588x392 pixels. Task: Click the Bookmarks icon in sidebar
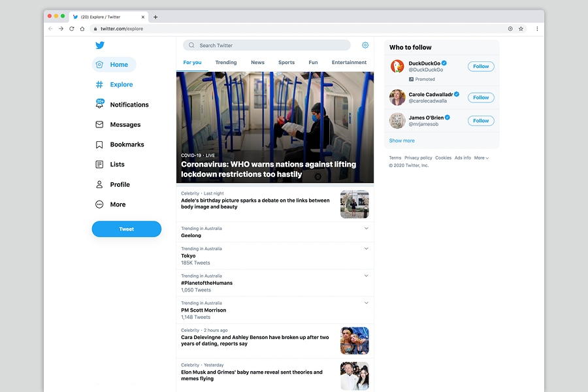click(99, 144)
